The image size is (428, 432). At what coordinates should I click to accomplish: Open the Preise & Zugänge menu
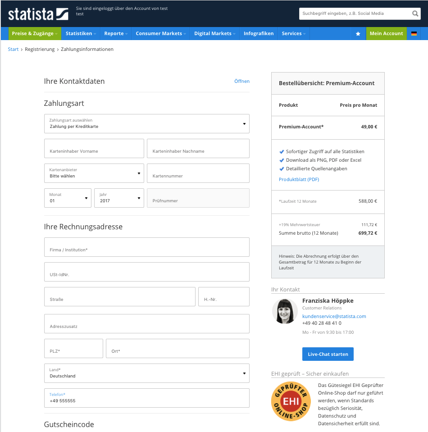(35, 34)
